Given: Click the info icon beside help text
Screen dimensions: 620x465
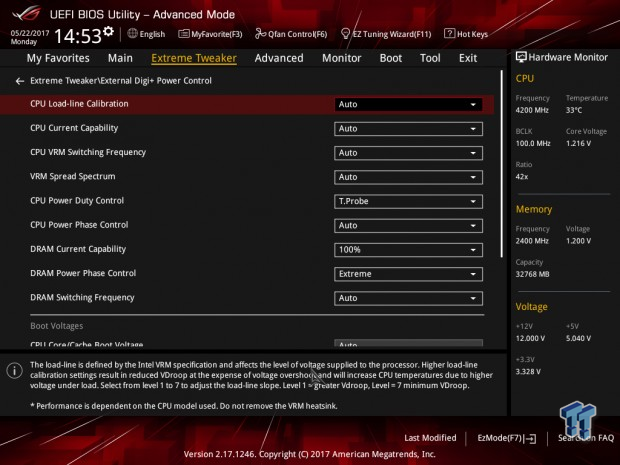Looking at the screenshot, I should [15, 371].
